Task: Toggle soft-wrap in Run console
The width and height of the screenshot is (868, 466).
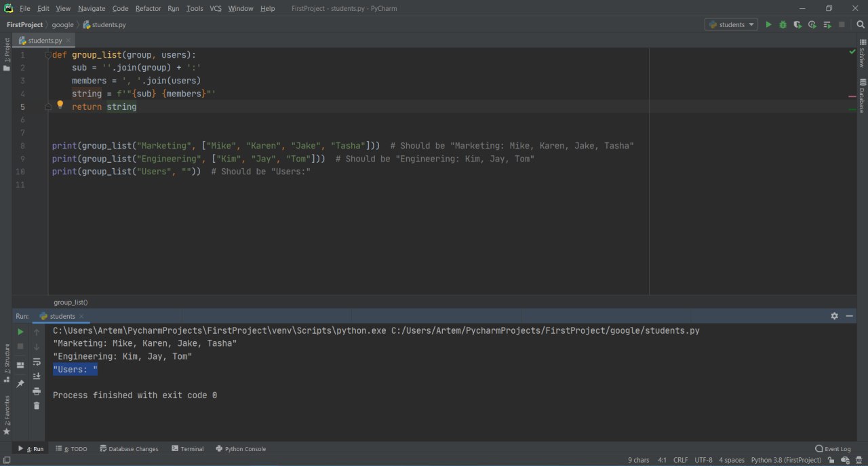Action: click(x=37, y=362)
